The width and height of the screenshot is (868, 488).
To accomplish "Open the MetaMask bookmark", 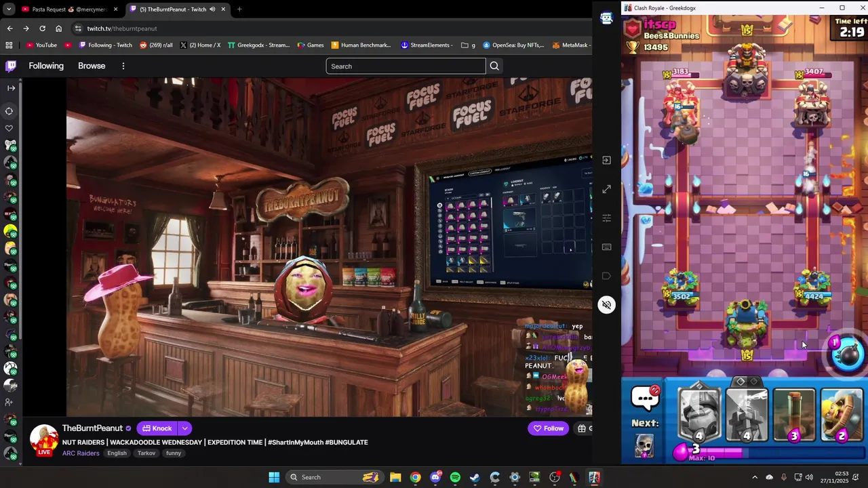I will (x=570, y=45).
